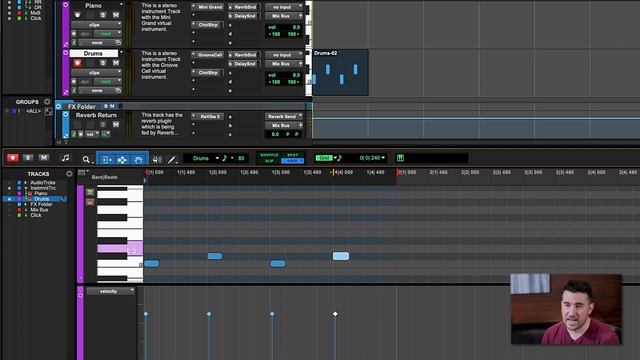640x360 pixels.
Task: Toggle the speaker play MIDI notes icon
Action: [x=157, y=160]
